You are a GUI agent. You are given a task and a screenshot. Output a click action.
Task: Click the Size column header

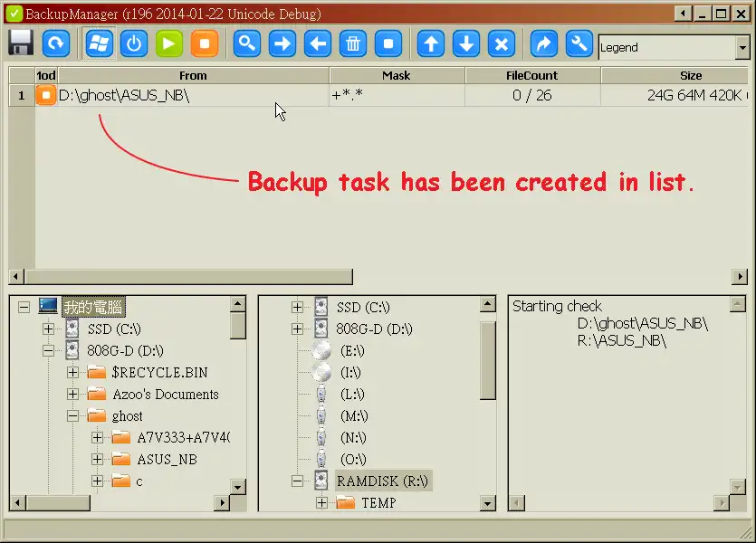click(x=675, y=76)
